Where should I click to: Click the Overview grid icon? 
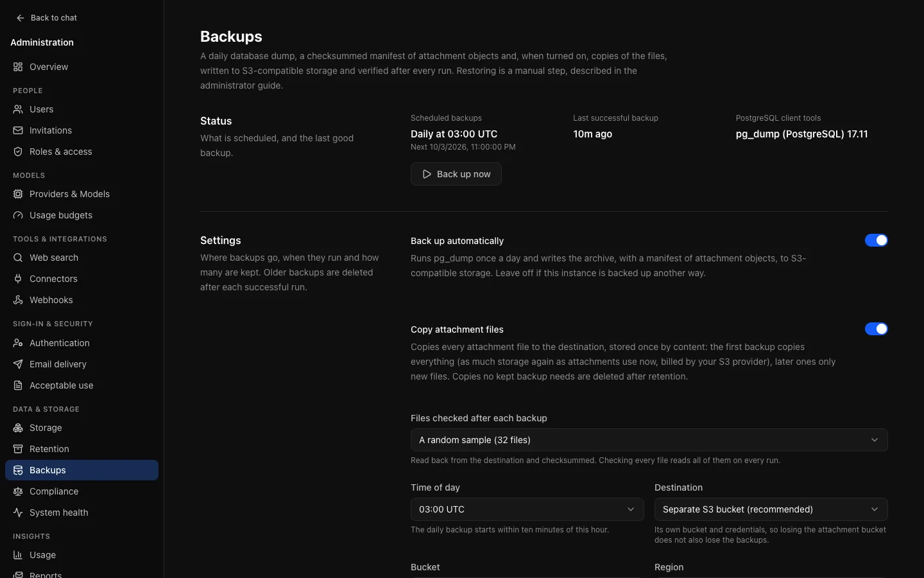18,67
